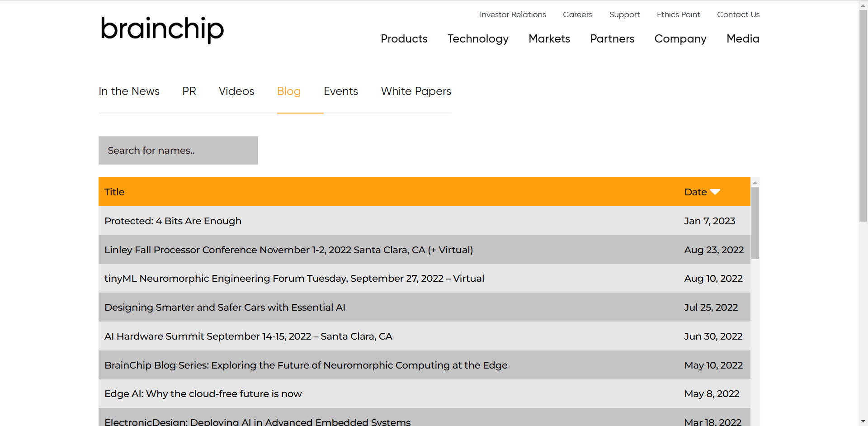
Task: Click the Title column header
Action: point(114,192)
